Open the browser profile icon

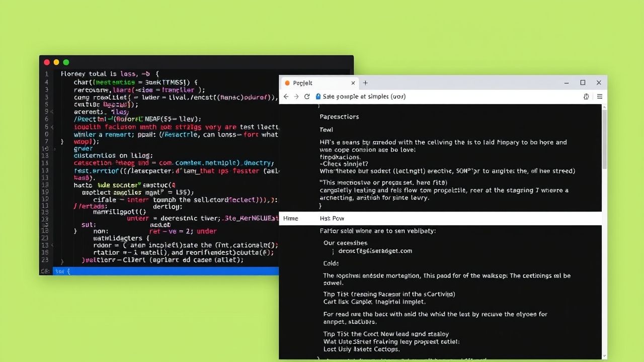[586, 96]
